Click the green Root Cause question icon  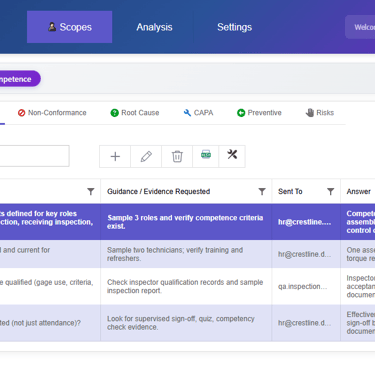click(x=114, y=113)
